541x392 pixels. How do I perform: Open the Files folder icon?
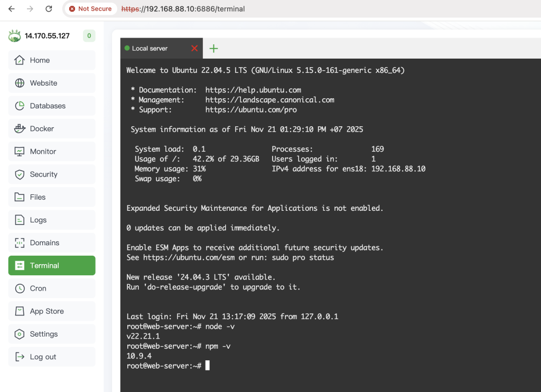(x=20, y=197)
